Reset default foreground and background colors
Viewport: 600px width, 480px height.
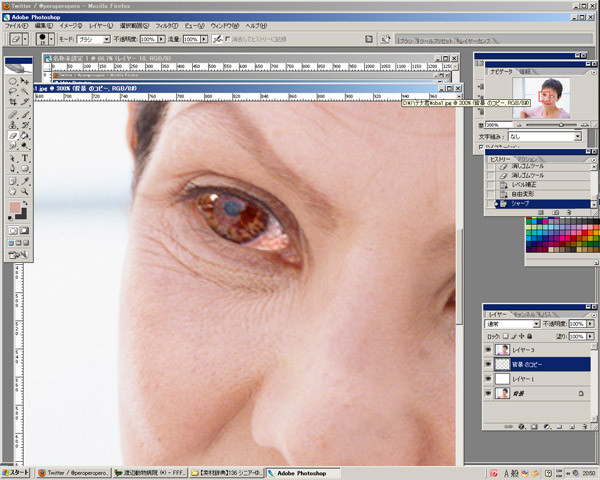coord(10,218)
